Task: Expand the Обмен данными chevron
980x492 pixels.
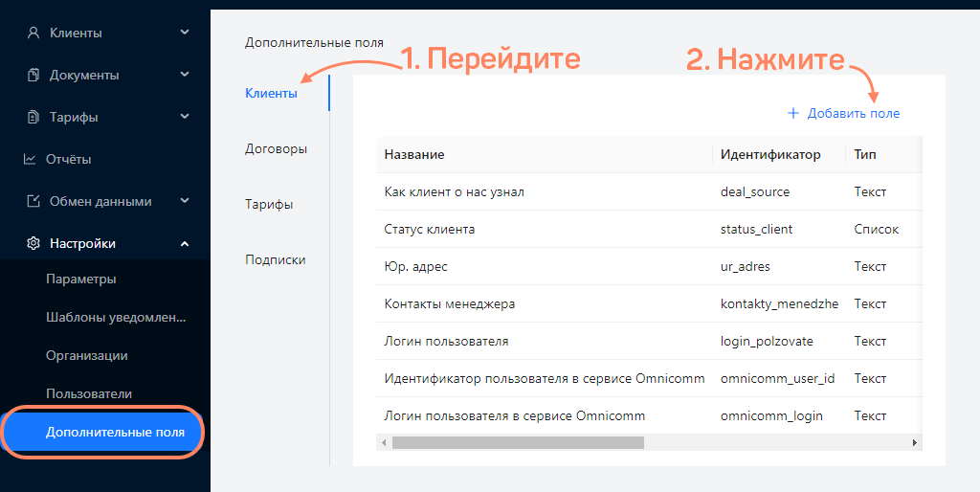Action: pyautogui.click(x=185, y=201)
